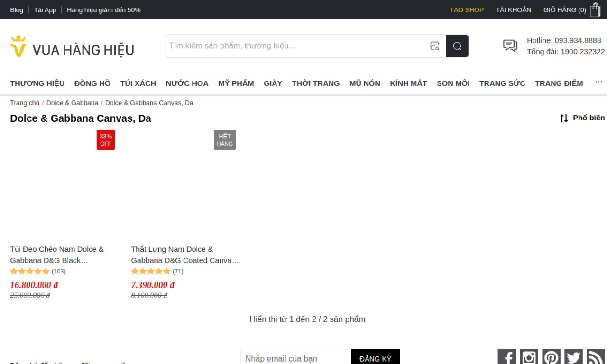Open the TRANG ĐIỂM category

(559, 83)
